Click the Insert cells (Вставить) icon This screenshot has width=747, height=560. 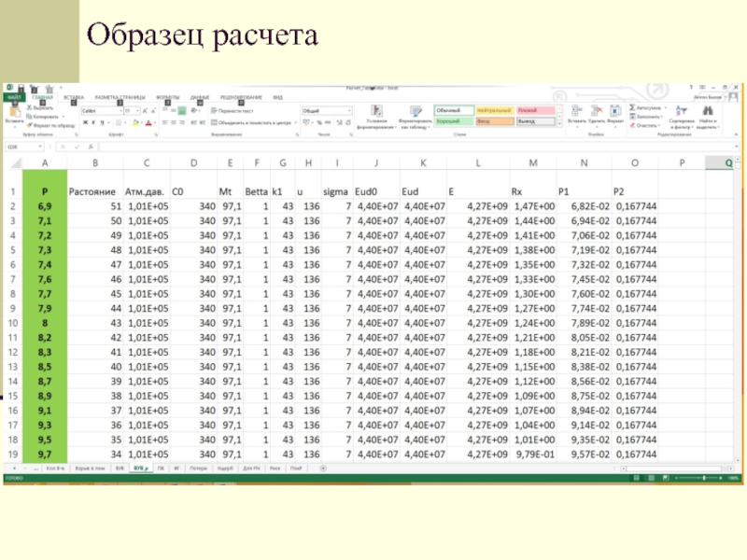576,111
